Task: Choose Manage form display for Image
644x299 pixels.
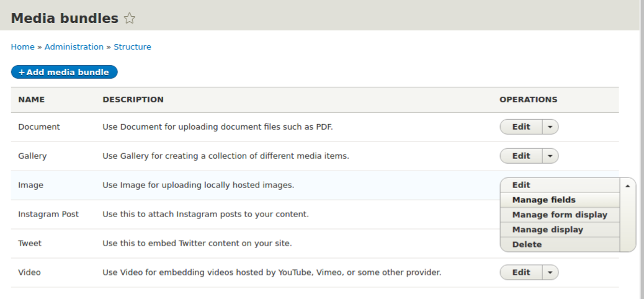Action: pos(559,215)
